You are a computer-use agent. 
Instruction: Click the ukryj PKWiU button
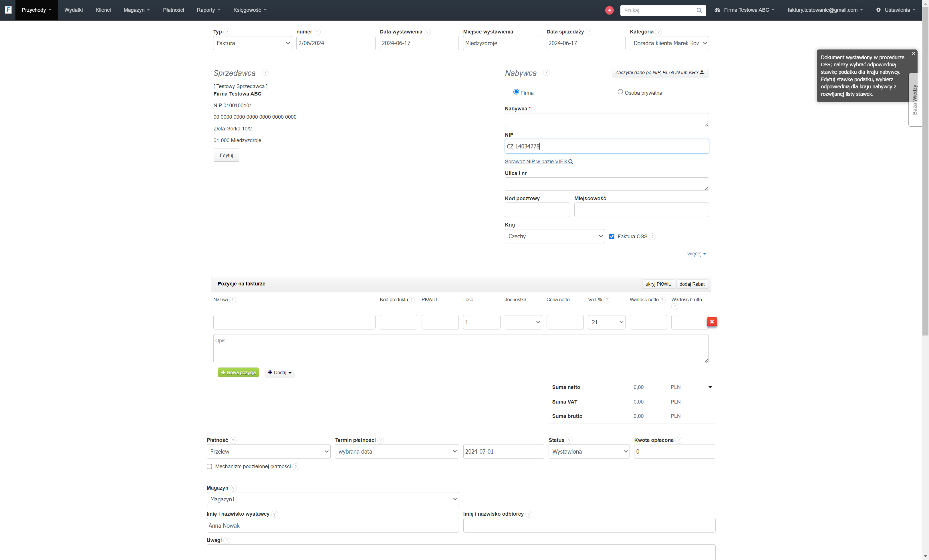point(658,284)
